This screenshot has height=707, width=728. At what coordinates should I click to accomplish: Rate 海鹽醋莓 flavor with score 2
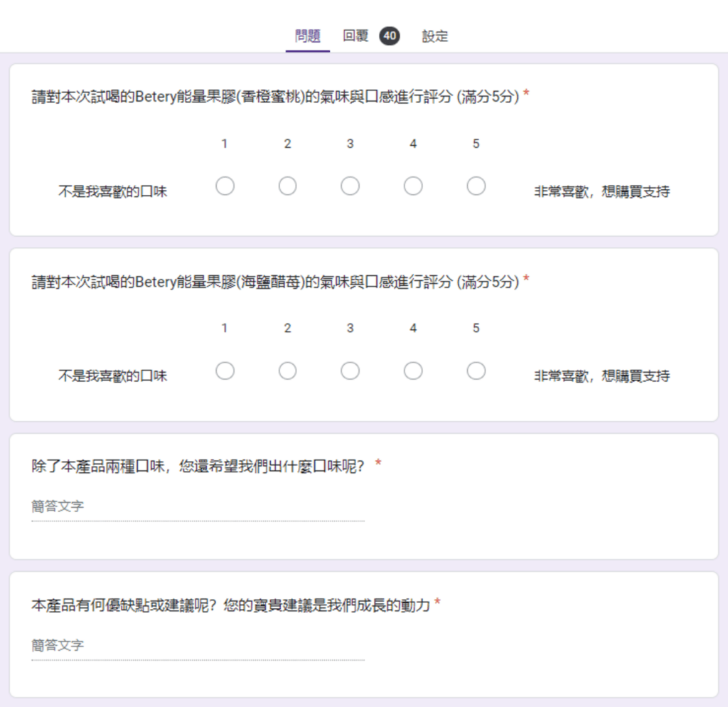(288, 371)
